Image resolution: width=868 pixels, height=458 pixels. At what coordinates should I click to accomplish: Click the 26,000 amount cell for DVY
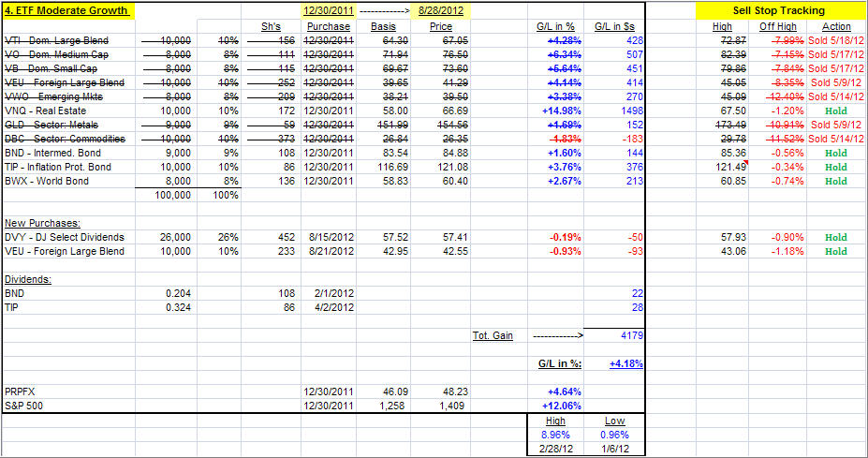166,237
